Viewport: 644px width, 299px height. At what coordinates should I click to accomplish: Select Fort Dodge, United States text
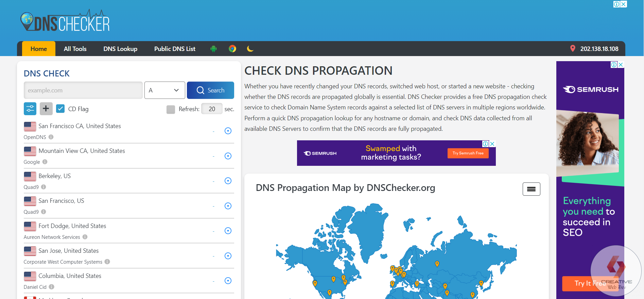tap(72, 226)
